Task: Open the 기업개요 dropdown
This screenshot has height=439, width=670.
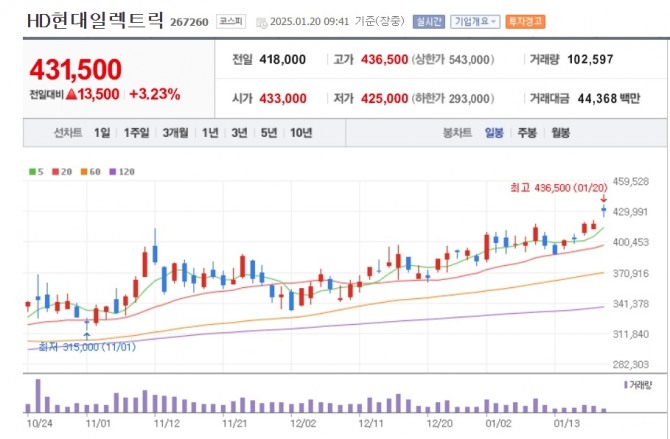Action: pyautogui.click(x=475, y=21)
